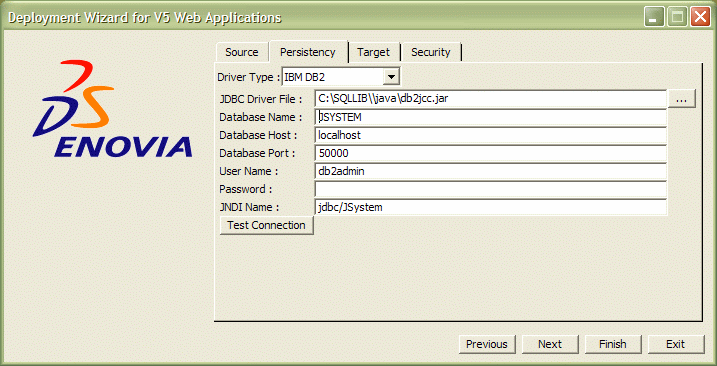This screenshot has height=366, width=717.
Task: Test the database connection
Action: [267, 226]
